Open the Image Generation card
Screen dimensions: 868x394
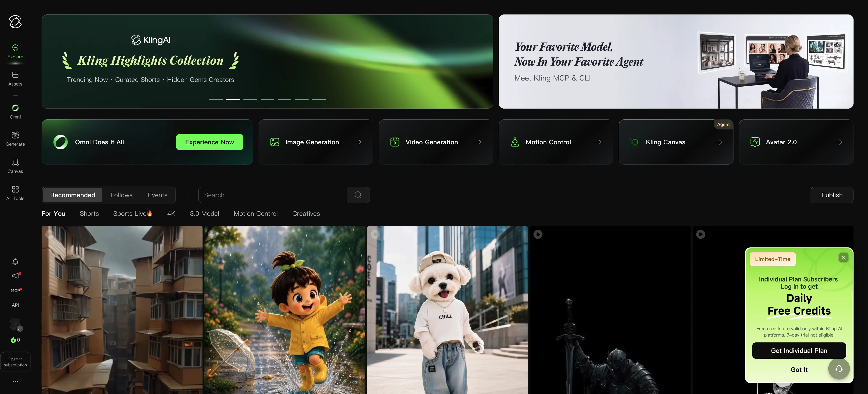click(x=316, y=142)
